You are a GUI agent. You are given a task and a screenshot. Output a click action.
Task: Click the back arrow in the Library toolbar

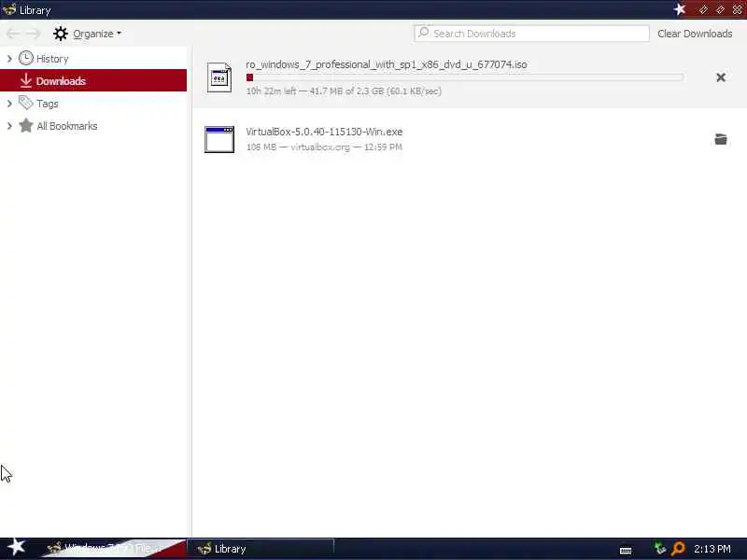coord(13,34)
